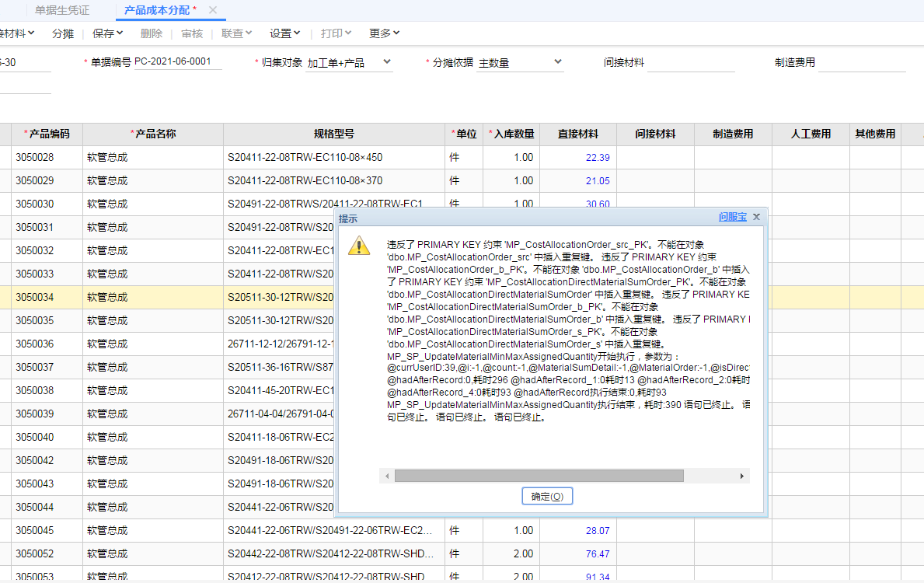Click the 制造费用 column header
Viewport: 924px width, 583px height.
tap(733, 134)
